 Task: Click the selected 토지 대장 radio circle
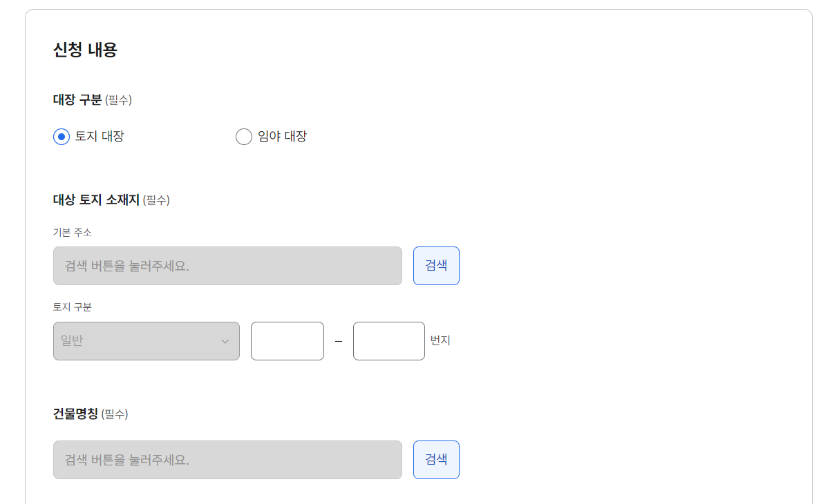(x=61, y=137)
